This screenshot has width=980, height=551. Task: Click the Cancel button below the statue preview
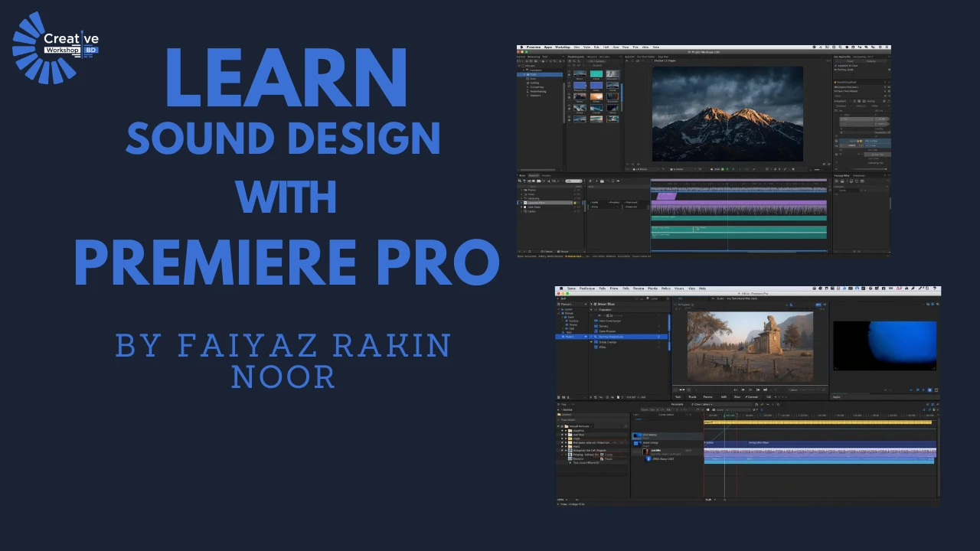coord(752,397)
